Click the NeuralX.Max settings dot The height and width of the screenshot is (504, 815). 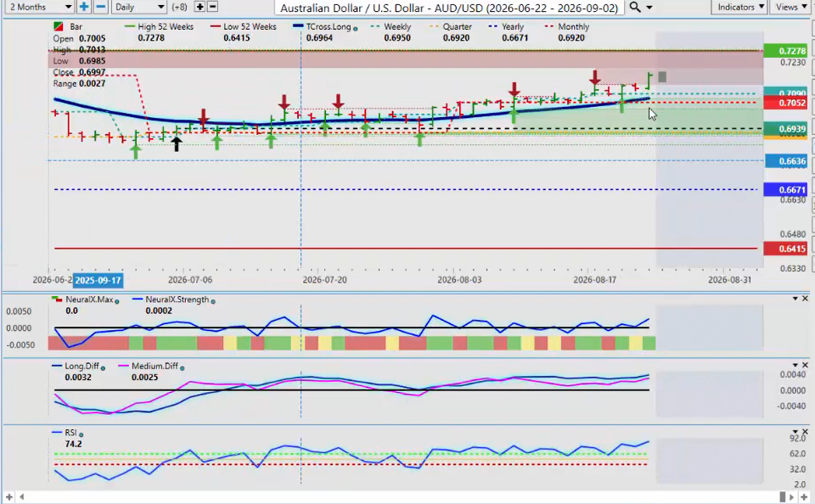[116, 301]
